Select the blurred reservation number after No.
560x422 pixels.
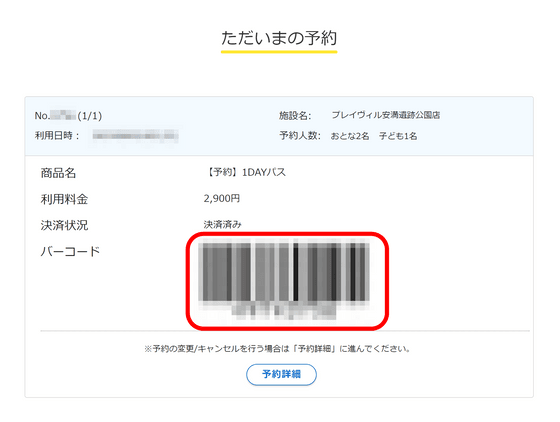tap(63, 115)
